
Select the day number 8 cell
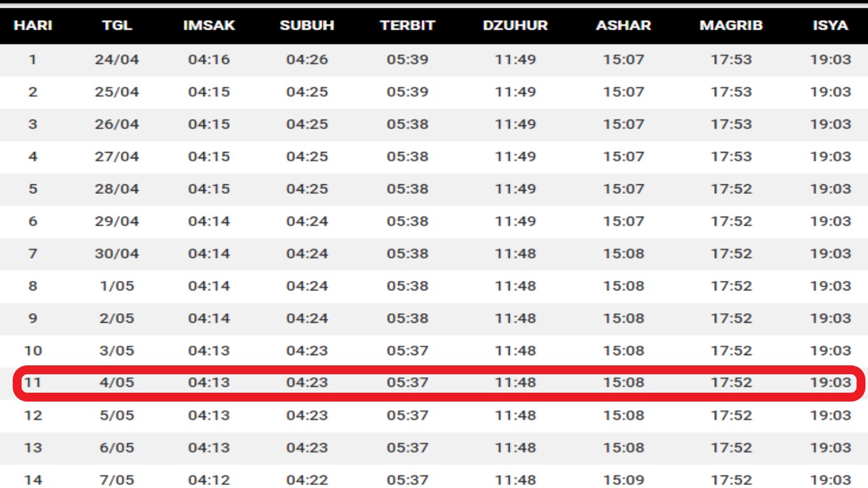(x=34, y=286)
